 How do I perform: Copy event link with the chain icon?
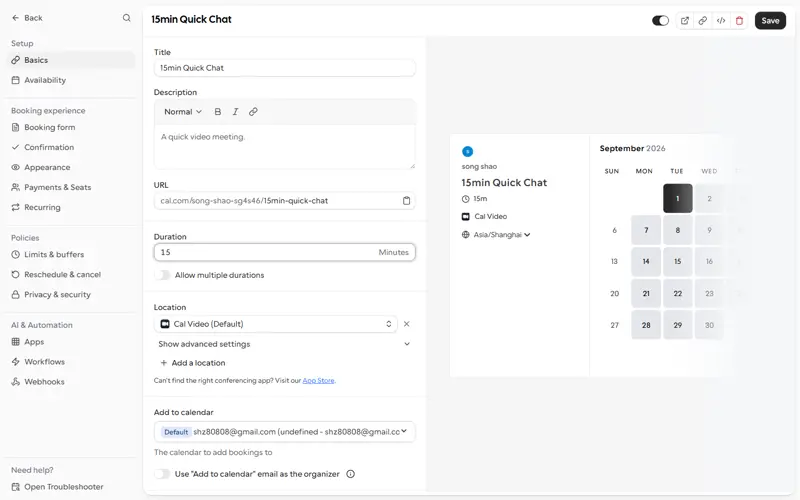703,20
